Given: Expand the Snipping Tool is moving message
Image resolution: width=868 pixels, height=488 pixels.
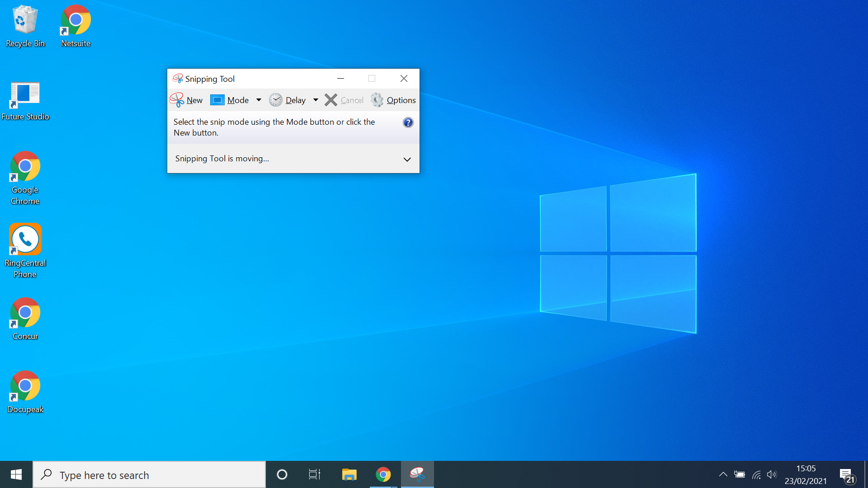Looking at the screenshot, I should pos(406,159).
